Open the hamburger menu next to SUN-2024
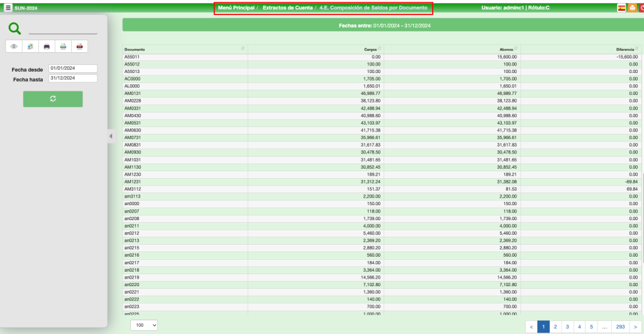This screenshot has width=644, height=334. coord(8,8)
